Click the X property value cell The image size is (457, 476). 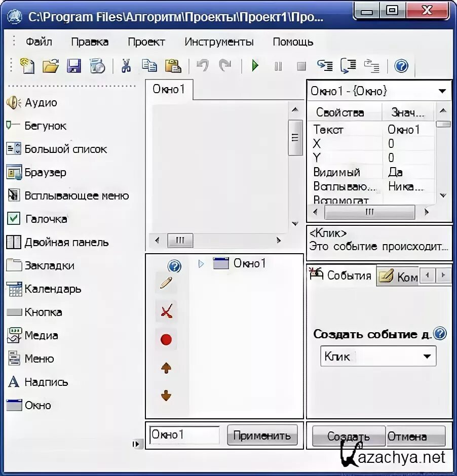(x=408, y=144)
